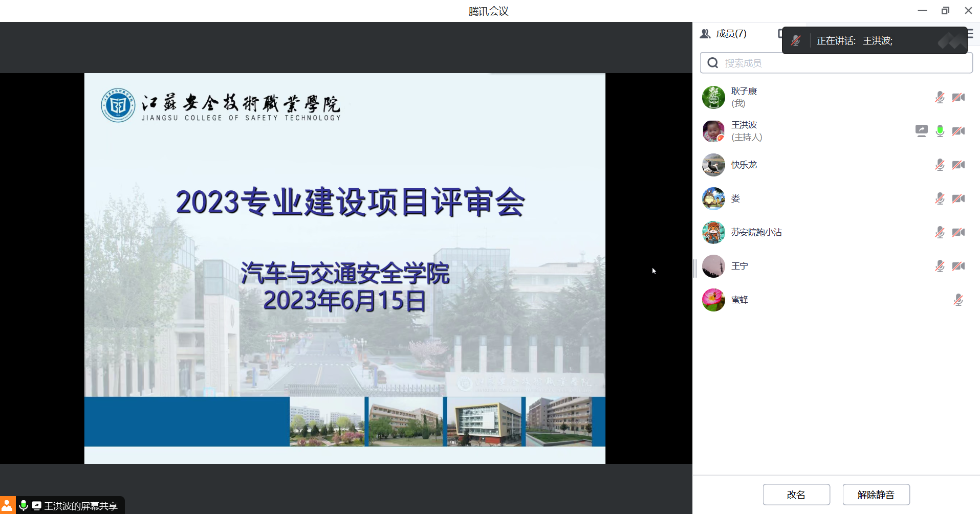The height and width of the screenshot is (514, 980).
Task: Click the 改名 button
Action: pos(796,495)
